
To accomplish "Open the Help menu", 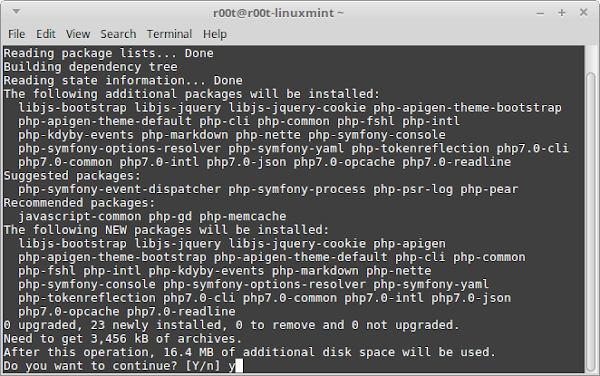I will click(215, 34).
